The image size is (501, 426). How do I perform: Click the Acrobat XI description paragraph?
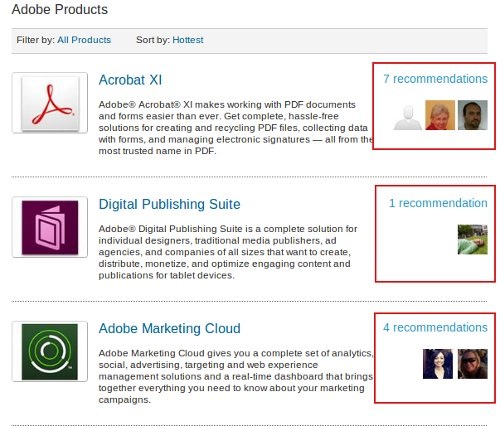tap(236, 128)
